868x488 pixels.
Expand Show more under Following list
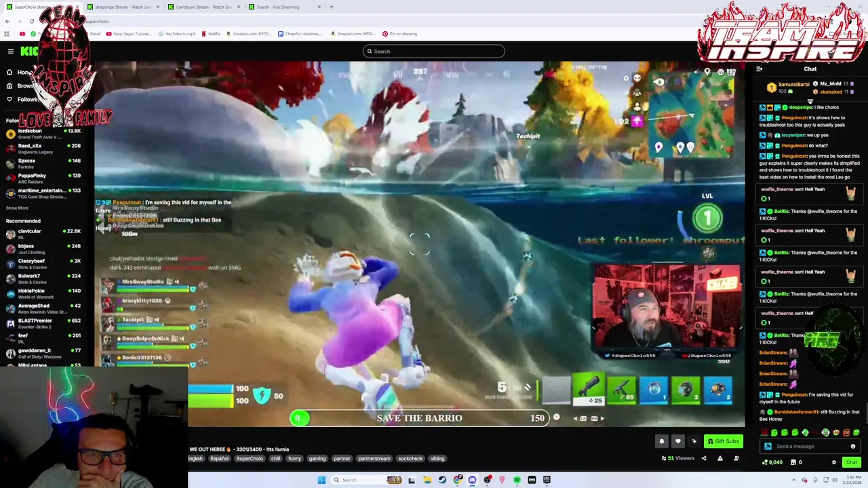[x=17, y=208]
